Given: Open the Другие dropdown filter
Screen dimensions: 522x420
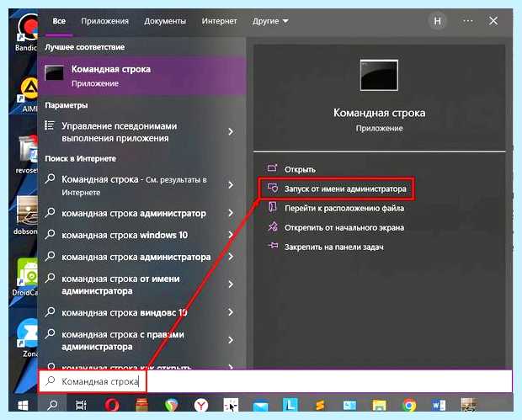Looking at the screenshot, I should click(x=270, y=21).
